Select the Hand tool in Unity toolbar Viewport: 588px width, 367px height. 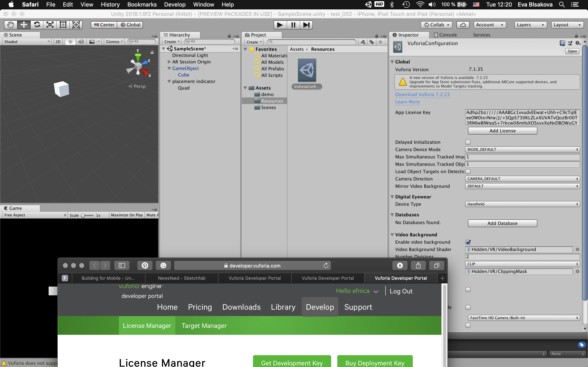[x=11, y=25]
